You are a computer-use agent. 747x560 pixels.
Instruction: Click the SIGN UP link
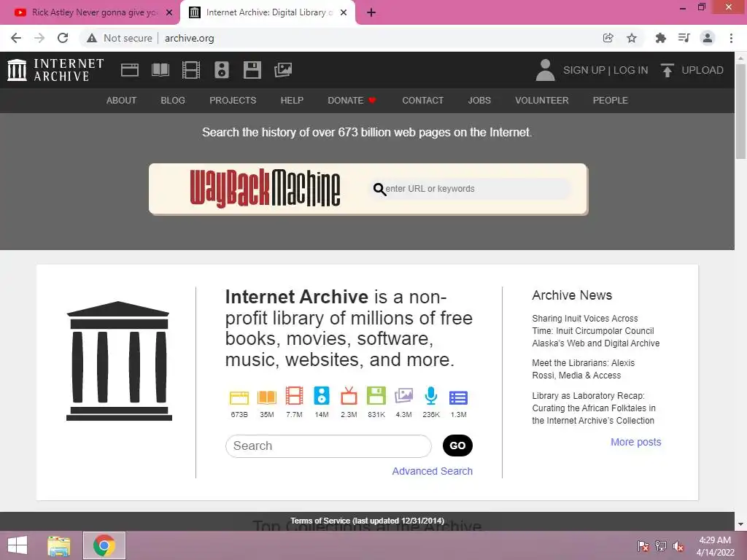tap(584, 70)
